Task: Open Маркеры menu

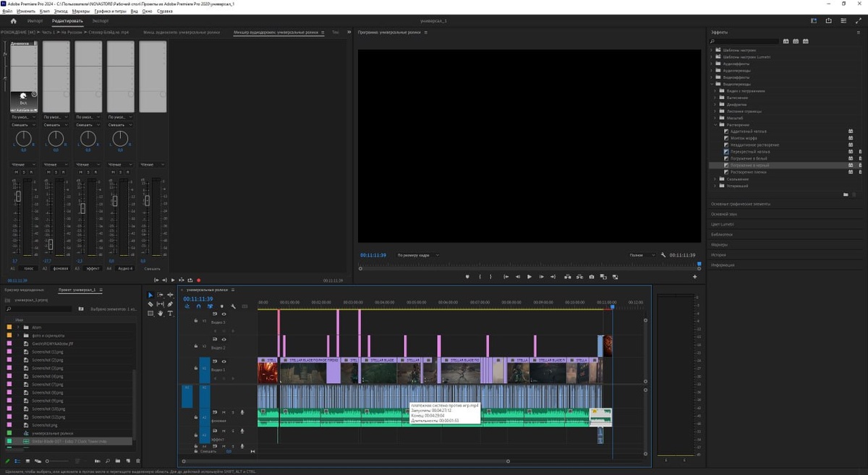Action: tap(82, 12)
